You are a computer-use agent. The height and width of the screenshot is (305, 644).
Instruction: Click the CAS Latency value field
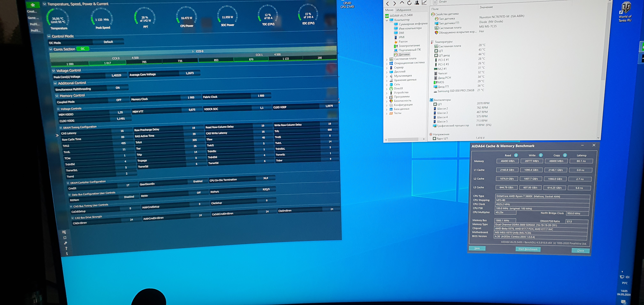122,131
